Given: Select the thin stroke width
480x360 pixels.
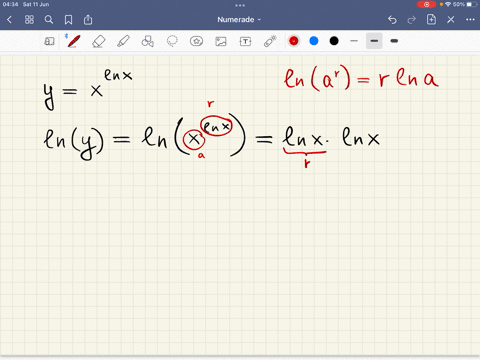Looking at the screenshot, I should point(354,41).
